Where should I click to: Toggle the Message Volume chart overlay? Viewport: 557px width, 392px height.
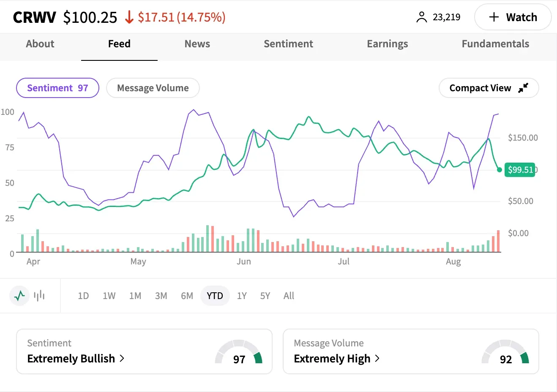point(153,88)
